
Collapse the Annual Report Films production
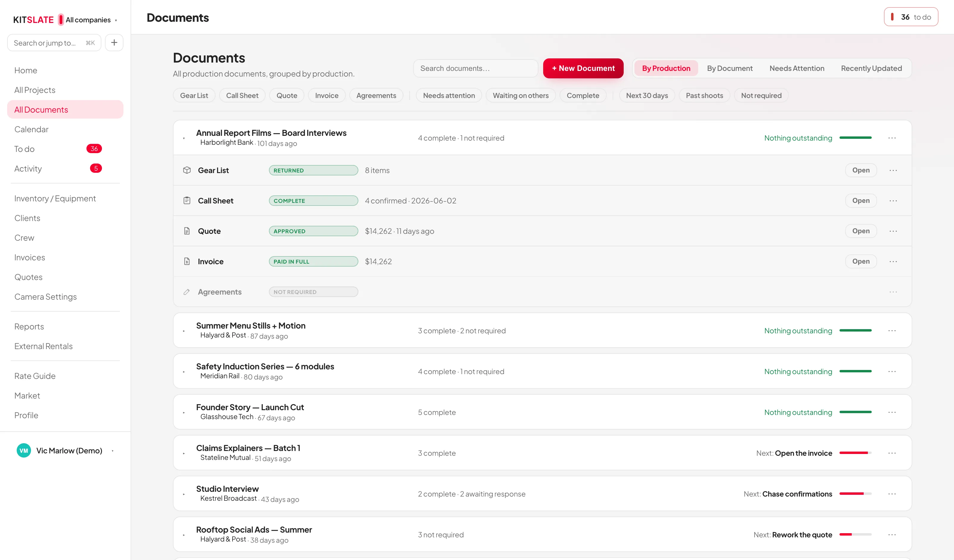(184, 138)
